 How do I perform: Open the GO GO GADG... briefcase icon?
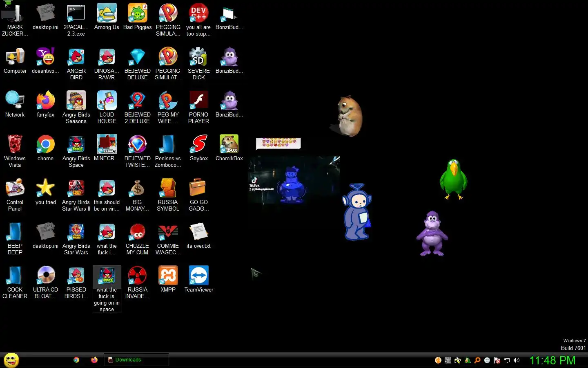coord(198,195)
